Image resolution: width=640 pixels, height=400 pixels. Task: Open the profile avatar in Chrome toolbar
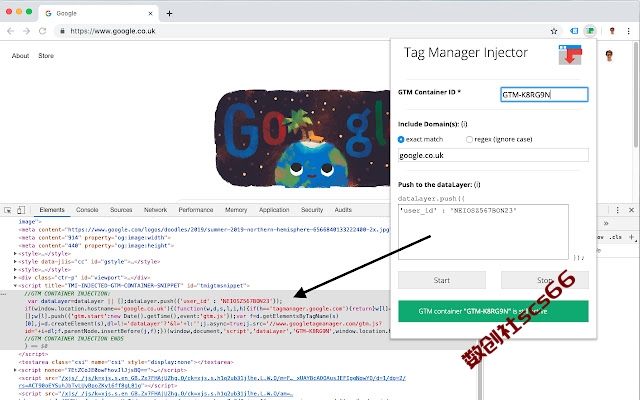click(612, 31)
